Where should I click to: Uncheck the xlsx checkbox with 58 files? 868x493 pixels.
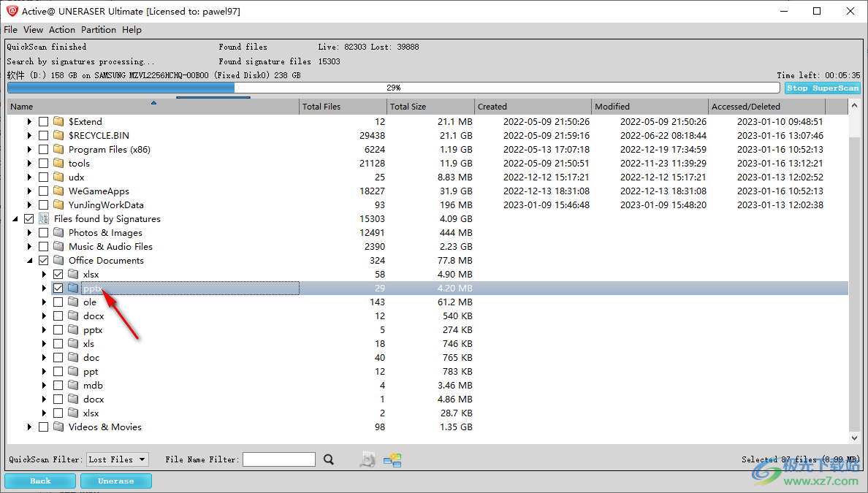pyautogui.click(x=58, y=274)
